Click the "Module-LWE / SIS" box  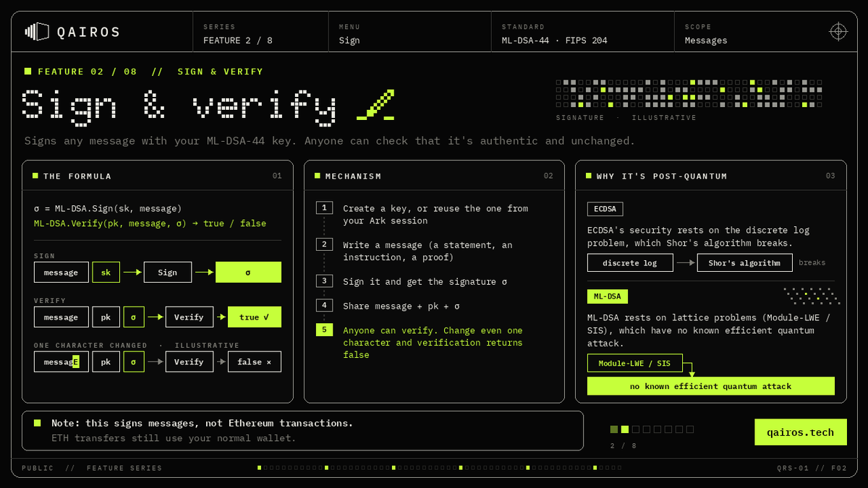[634, 364]
